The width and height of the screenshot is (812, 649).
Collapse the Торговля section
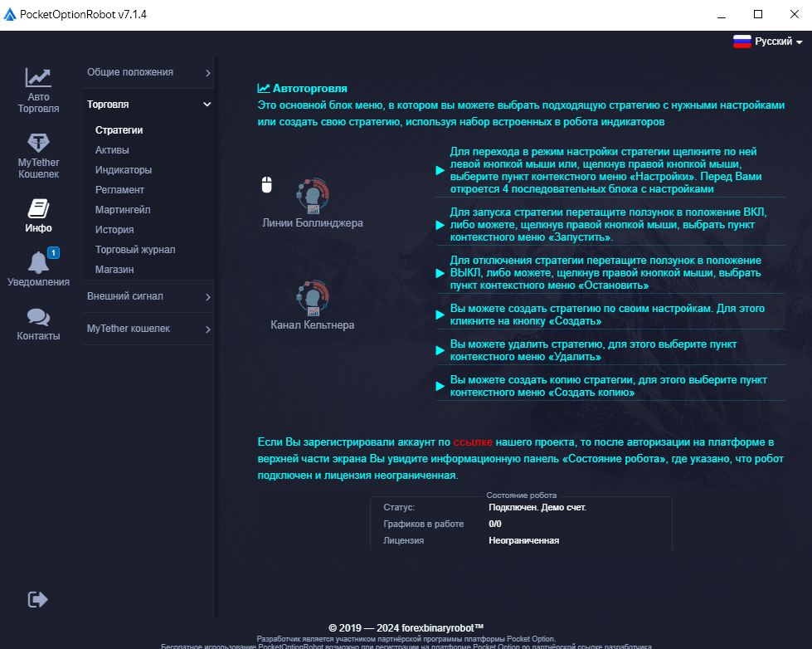tap(149, 105)
